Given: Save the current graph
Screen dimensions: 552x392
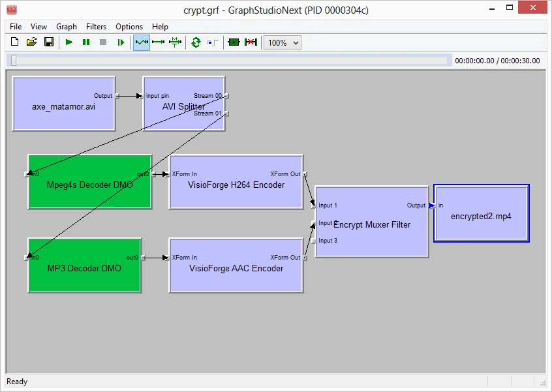Looking at the screenshot, I should (x=48, y=42).
